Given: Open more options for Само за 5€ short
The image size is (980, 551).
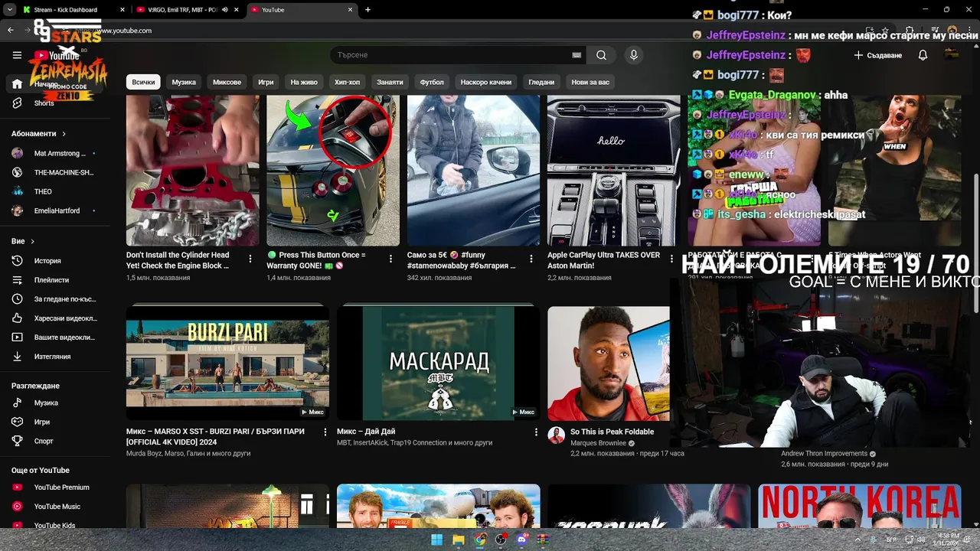Looking at the screenshot, I should (530, 259).
